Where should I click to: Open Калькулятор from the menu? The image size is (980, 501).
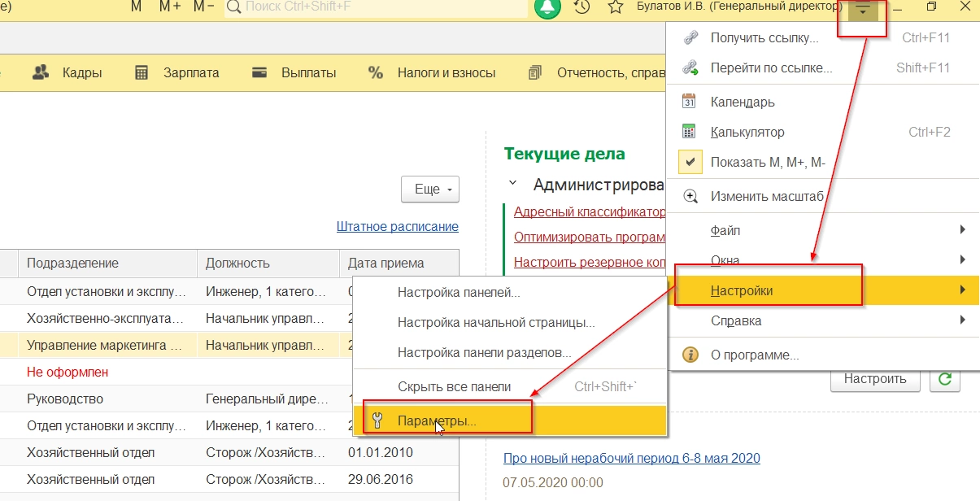tap(823, 132)
